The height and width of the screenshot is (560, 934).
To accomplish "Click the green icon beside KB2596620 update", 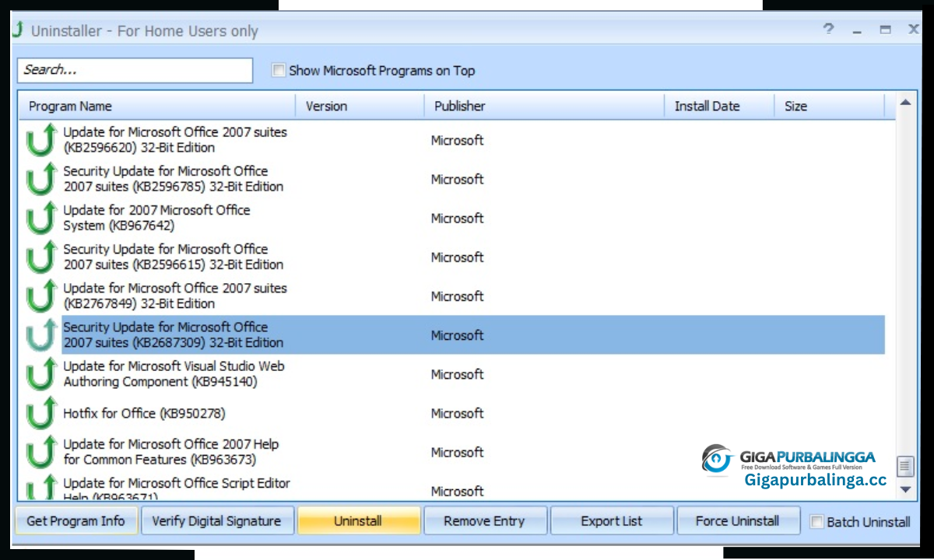I will [42, 140].
